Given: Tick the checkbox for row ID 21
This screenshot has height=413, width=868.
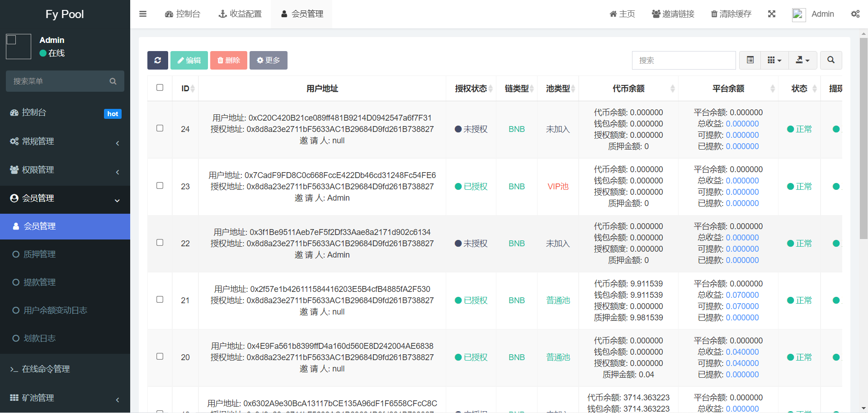Looking at the screenshot, I should point(160,300).
